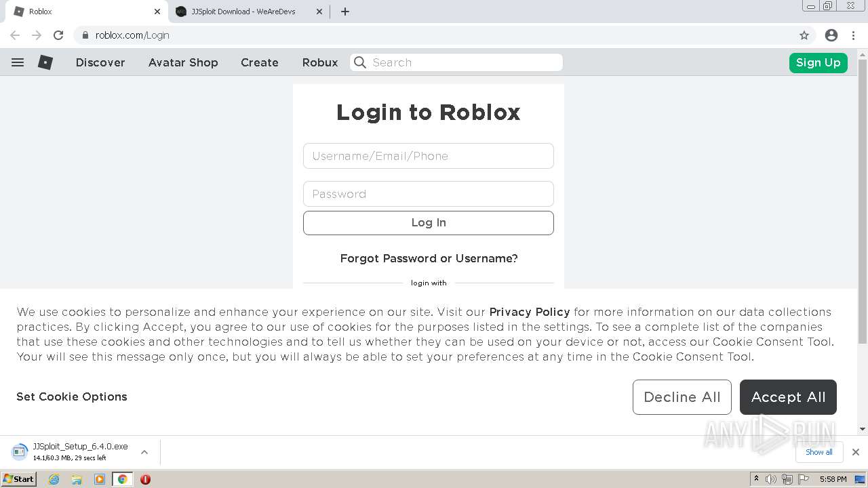The height and width of the screenshot is (488, 868).
Task: Show hidden system tray icons
Action: click(756, 479)
